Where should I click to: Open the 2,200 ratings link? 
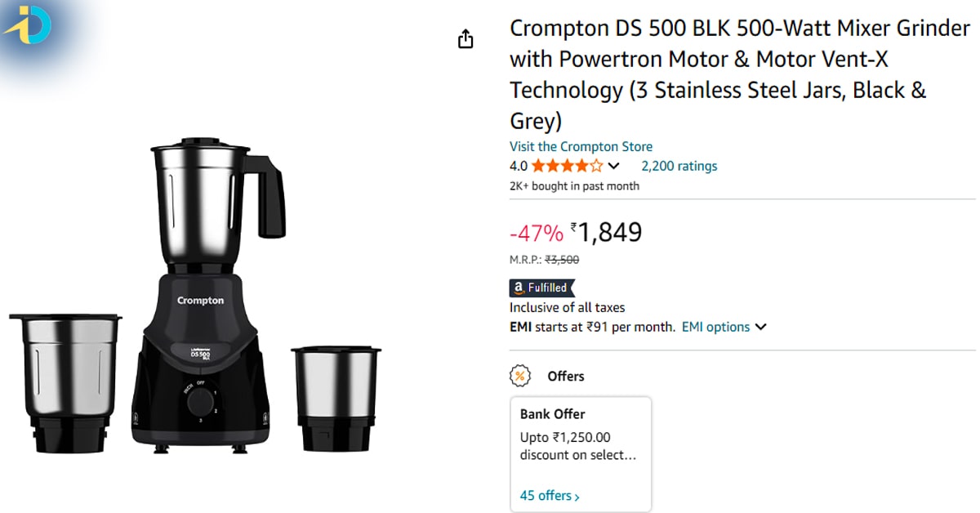(679, 166)
